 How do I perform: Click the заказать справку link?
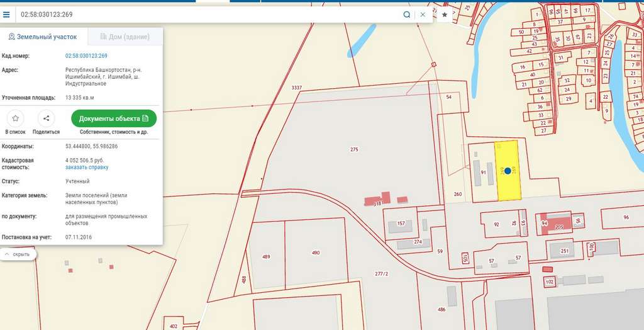87,168
